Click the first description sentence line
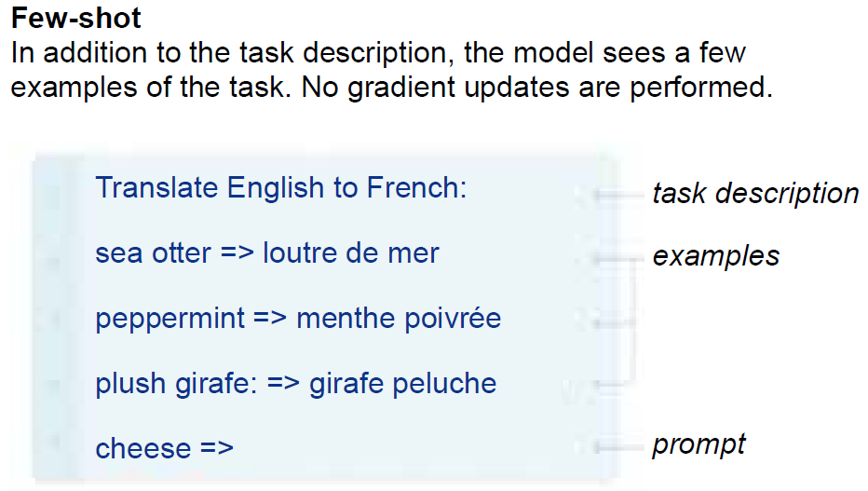 pos(378,53)
